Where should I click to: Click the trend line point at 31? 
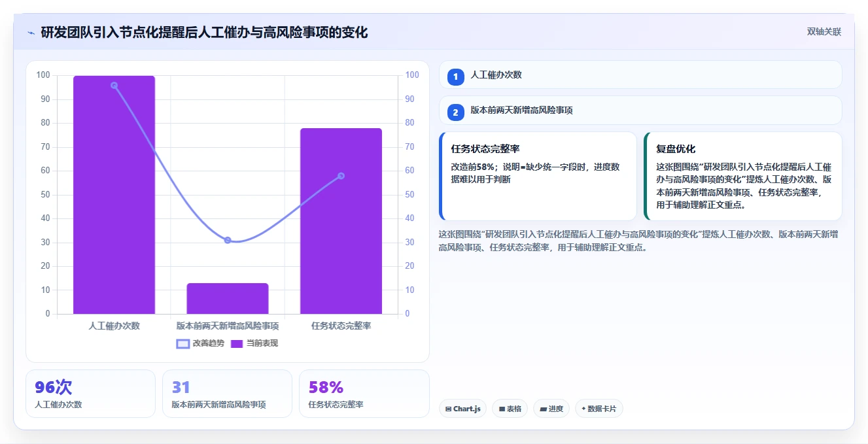pos(228,240)
